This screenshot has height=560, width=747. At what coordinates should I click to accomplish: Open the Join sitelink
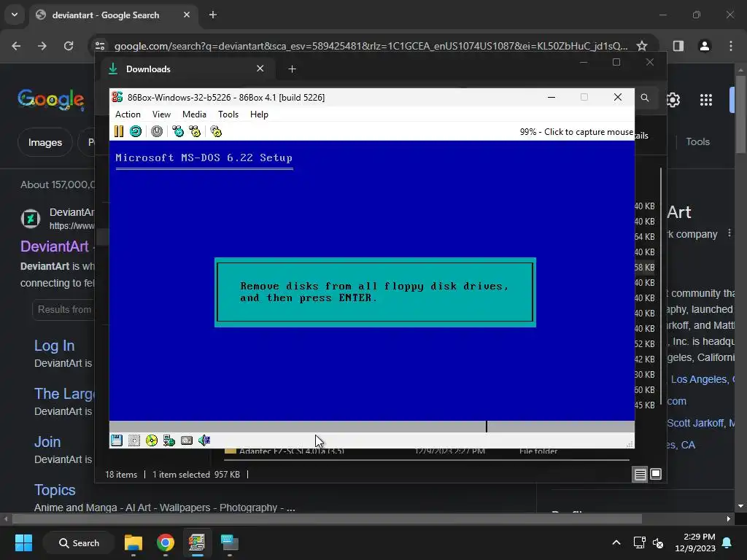(x=47, y=442)
